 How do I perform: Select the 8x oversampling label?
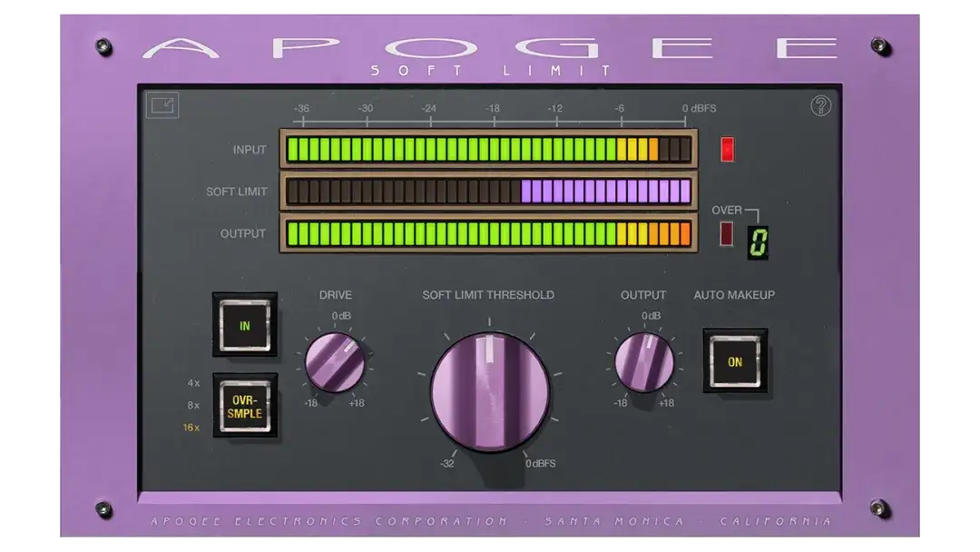[194, 405]
